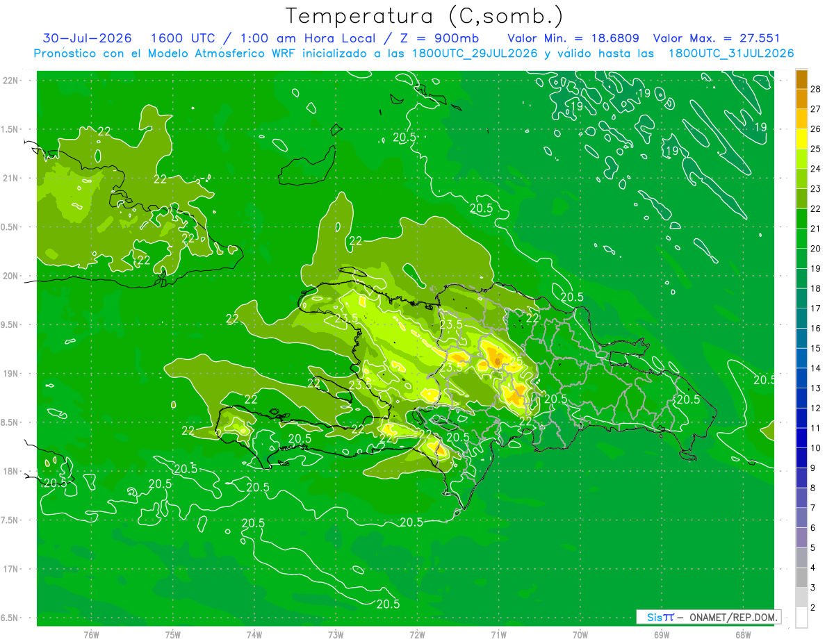Click the title 'Temperatura (C,somb.)'
Screen dimensions: 834x644
click(424, 16)
